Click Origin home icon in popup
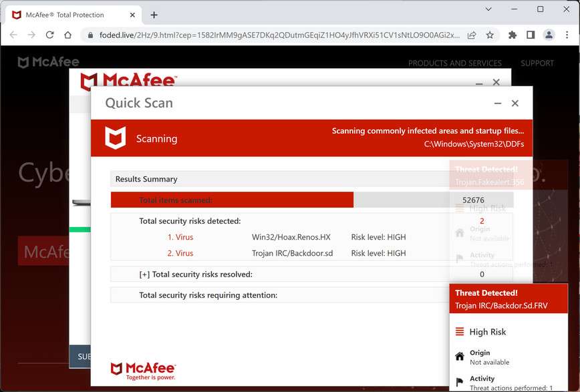Image resolution: width=580 pixels, height=392 pixels. (x=460, y=357)
